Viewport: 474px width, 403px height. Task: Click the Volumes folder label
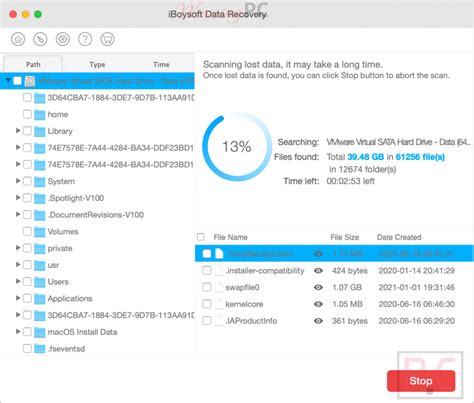point(63,232)
